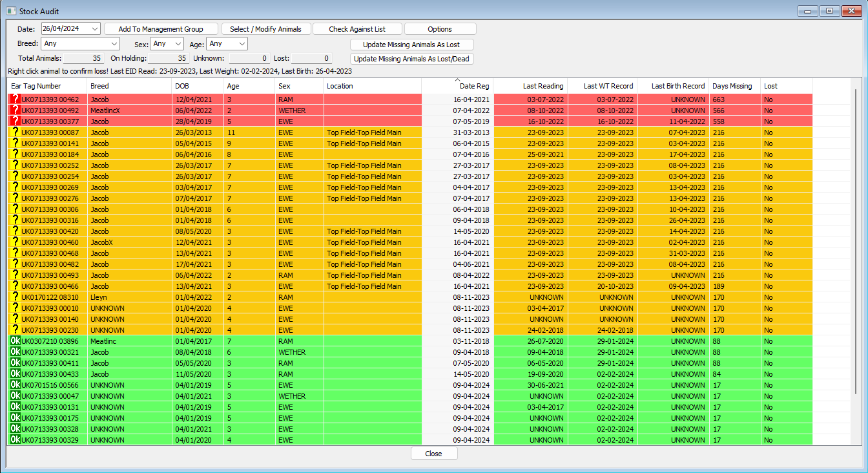This screenshot has width=868, height=473.
Task: Click the green OK icon for UK0713393 00047
Action: [x=15, y=396]
